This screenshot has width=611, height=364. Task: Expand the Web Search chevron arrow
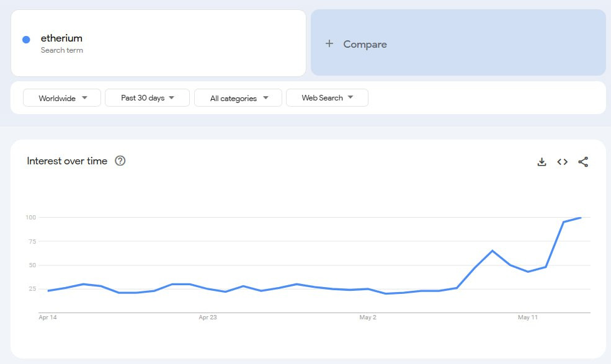point(350,97)
